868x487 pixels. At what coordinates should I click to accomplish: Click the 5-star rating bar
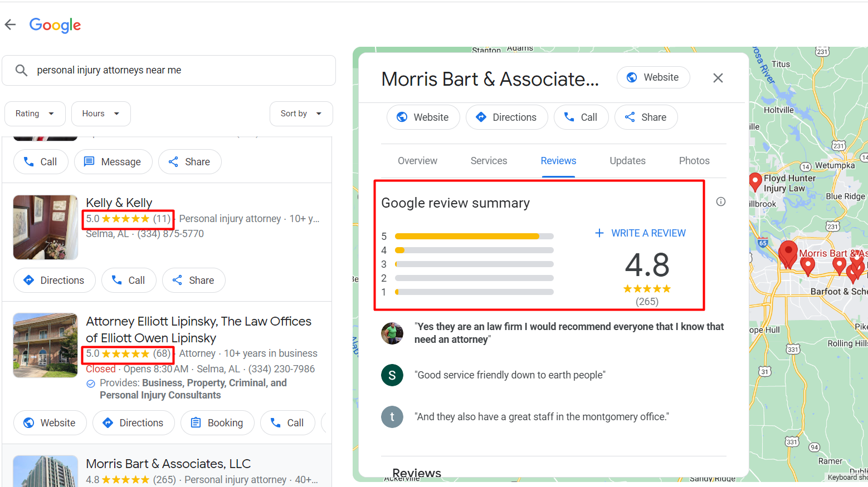coord(474,236)
